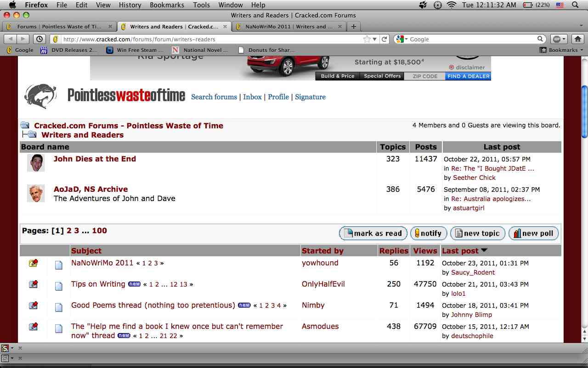This screenshot has height=368, width=588.
Task: Go to page 100 of the forum
Action: (99, 230)
